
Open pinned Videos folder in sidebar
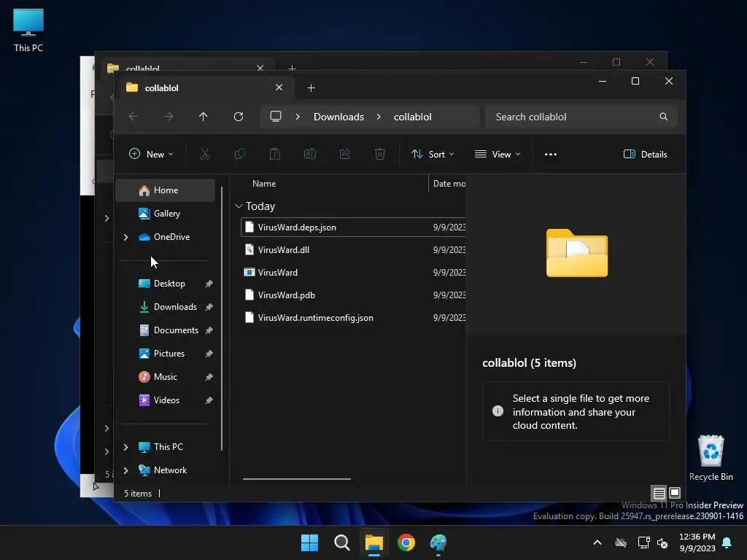point(165,400)
